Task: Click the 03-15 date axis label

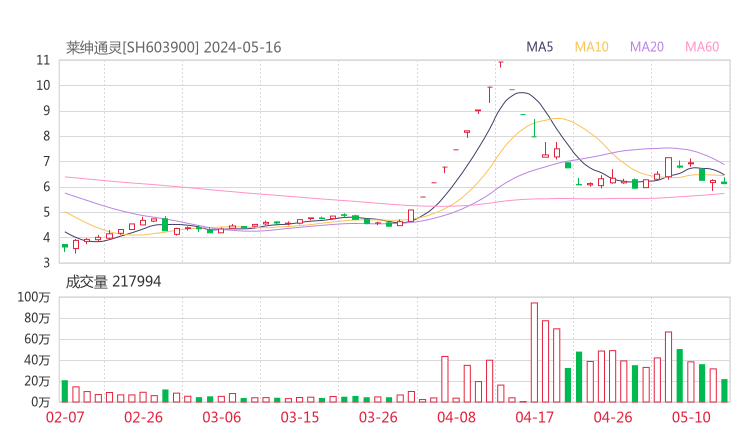Action: tap(300, 417)
